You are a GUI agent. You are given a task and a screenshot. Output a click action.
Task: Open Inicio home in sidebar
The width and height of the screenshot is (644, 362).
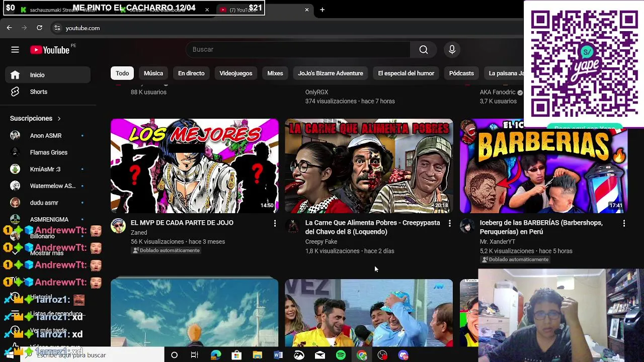click(x=48, y=75)
